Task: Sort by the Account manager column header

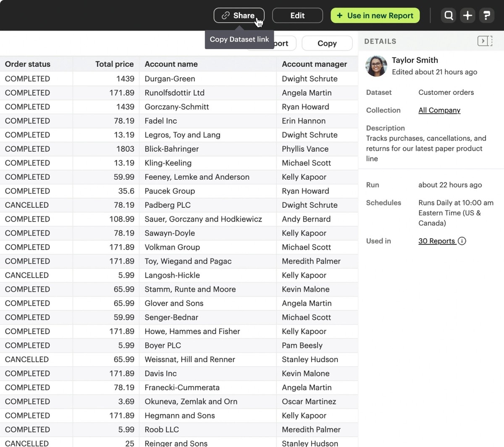Action: [314, 64]
